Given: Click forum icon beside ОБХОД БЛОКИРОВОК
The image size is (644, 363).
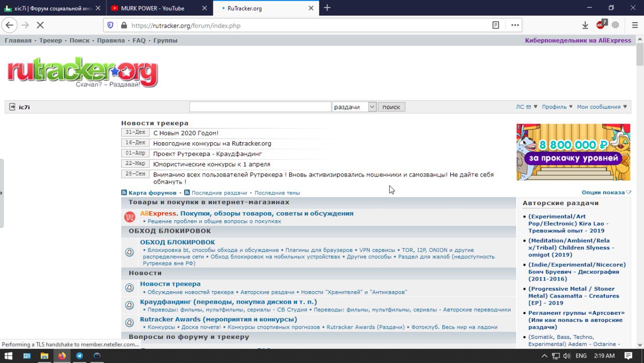Looking at the screenshot, I should [x=129, y=252].
